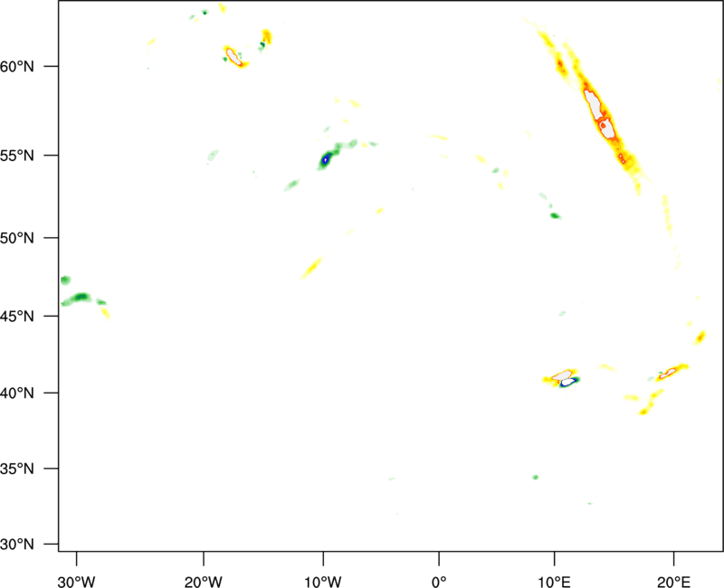Click the 60°N latitude label

coord(17,66)
